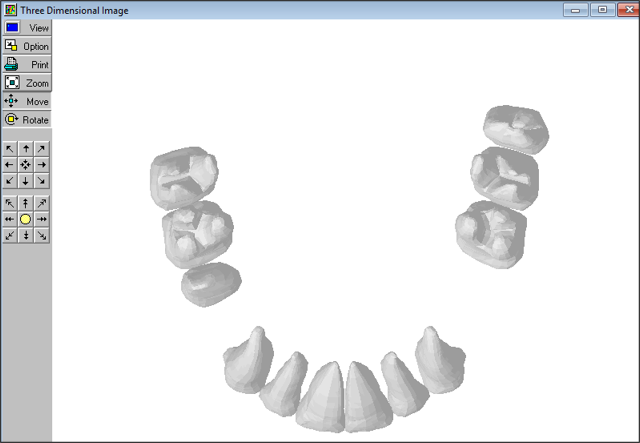Click the front central incisor tooth model
The image size is (640, 443).
[x=326, y=395]
